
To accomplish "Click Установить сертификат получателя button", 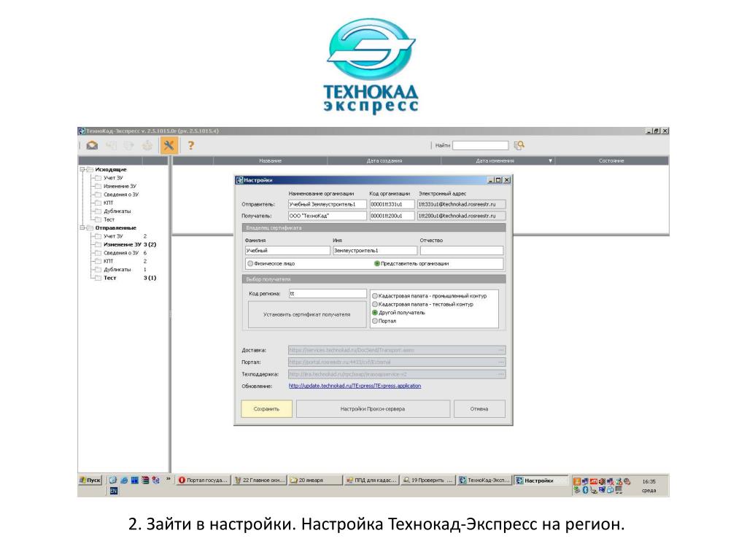I will point(307,314).
